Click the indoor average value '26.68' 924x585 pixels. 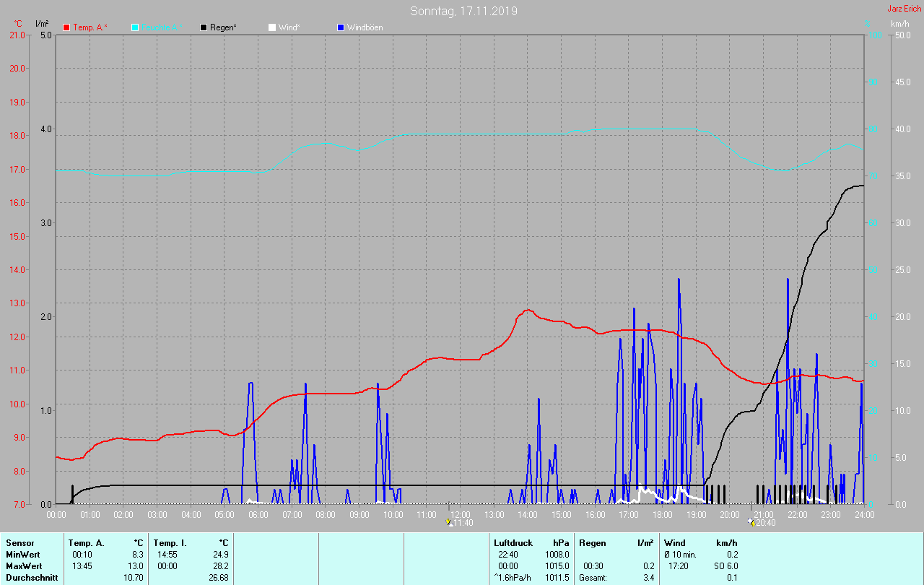(x=219, y=577)
